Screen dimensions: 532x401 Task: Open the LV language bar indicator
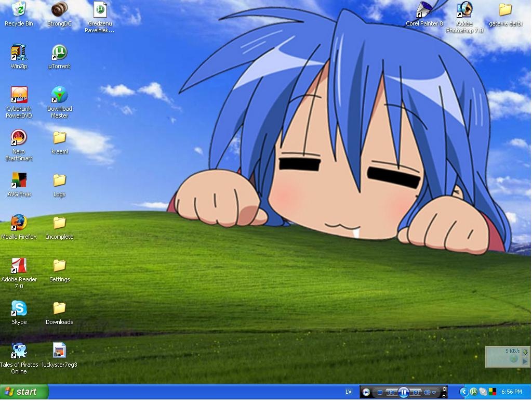349,392
